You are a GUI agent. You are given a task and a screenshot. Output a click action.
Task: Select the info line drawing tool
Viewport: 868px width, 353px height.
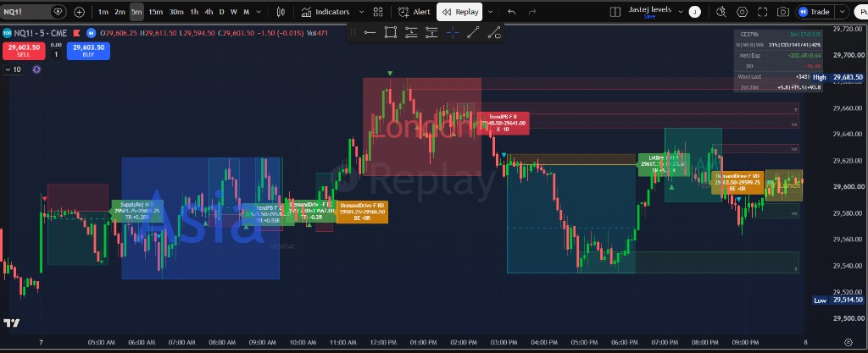(x=494, y=33)
